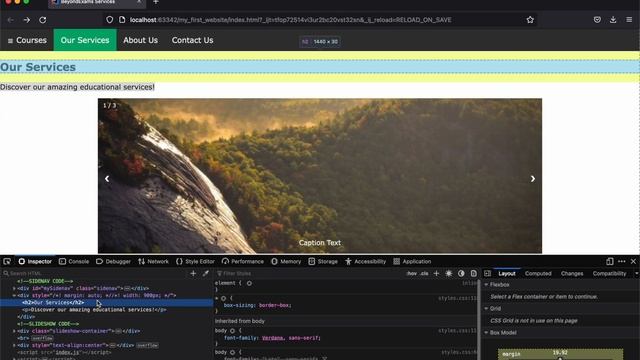
Task: Close the developer tools panel
Action: click(x=633, y=262)
